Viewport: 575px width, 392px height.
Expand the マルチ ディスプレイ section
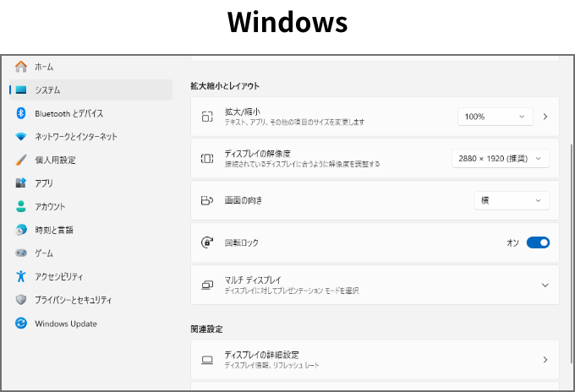[545, 286]
